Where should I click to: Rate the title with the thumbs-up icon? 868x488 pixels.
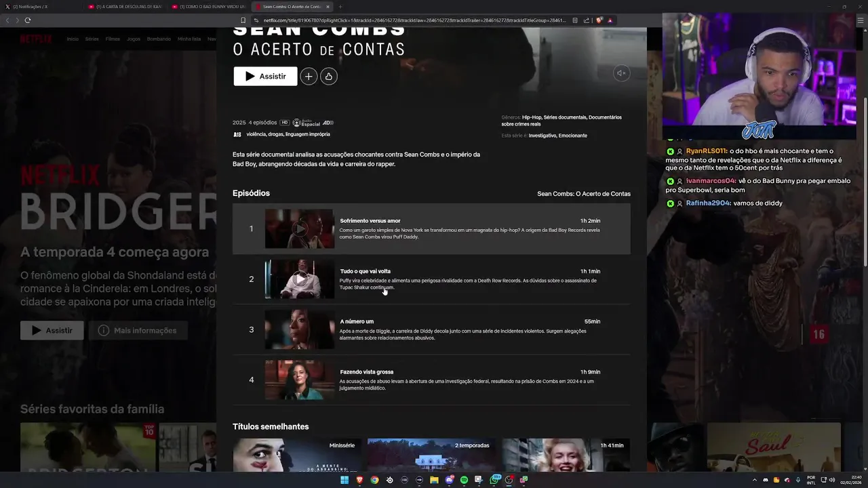[329, 77]
